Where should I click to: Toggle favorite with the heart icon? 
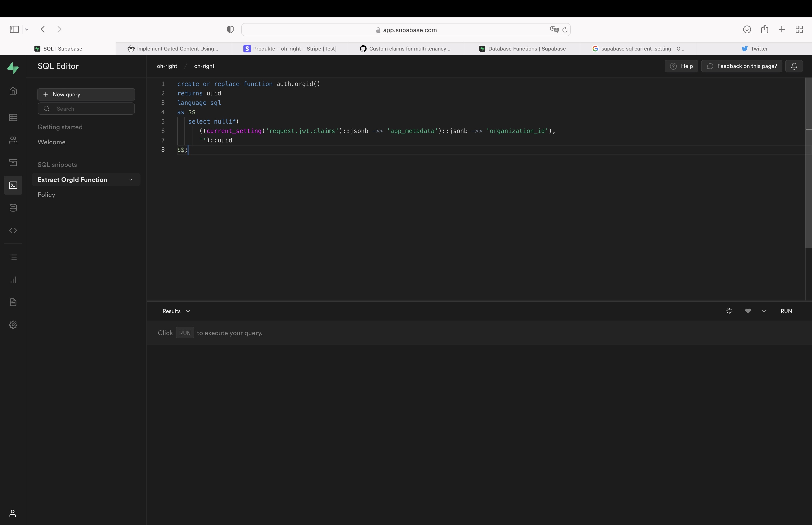[x=748, y=311]
